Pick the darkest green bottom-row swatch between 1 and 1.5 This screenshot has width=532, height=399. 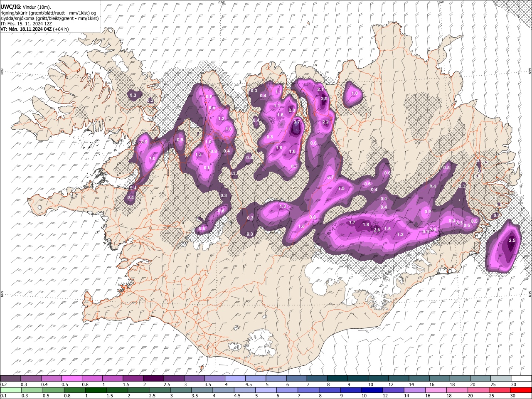click(x=96, y=390)
